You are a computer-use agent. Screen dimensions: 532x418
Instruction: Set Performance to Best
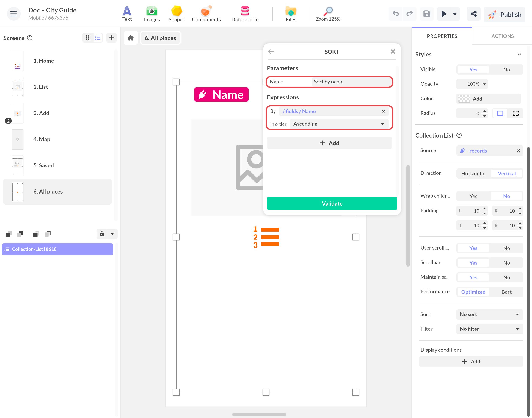506,292
